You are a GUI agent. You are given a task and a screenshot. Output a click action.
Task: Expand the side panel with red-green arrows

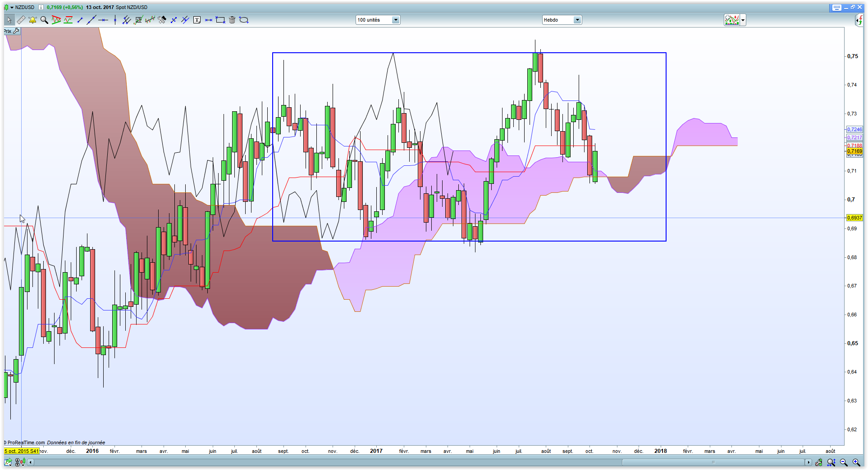pyautogui.click(x=859, y=20)
